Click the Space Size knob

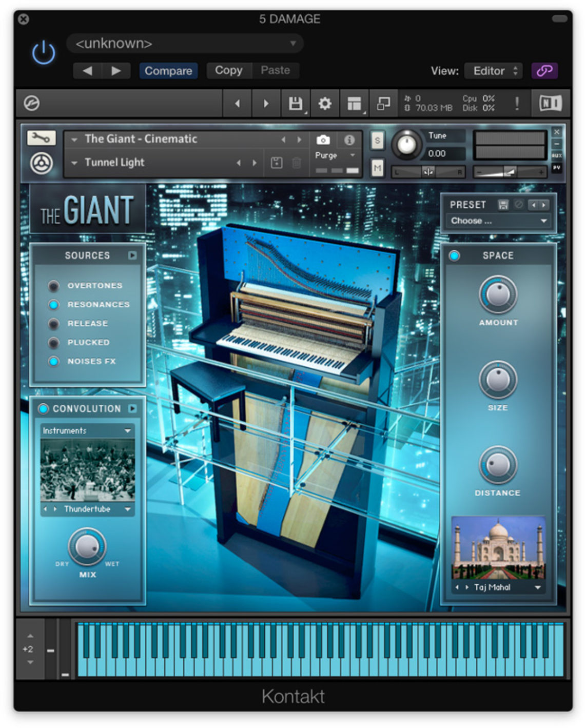[x=498, y=380]
